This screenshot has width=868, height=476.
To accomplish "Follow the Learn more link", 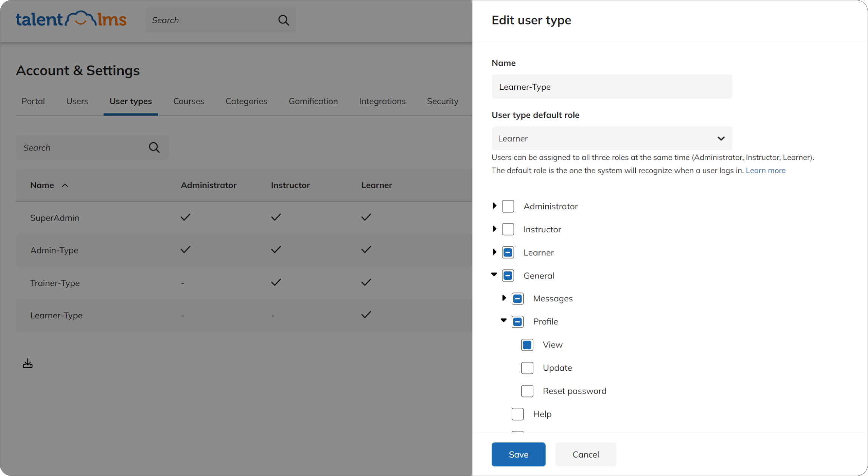I will click(x=765, y=170).
